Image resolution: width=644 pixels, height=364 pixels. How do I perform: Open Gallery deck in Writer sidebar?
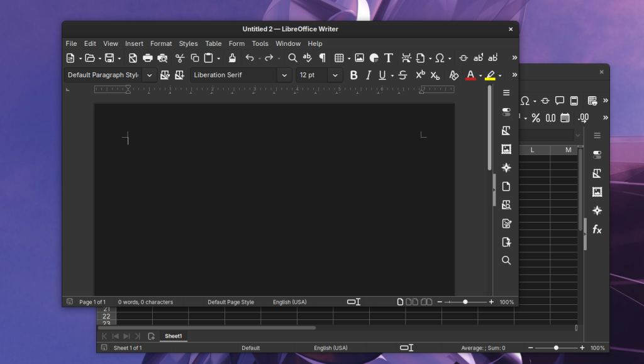[506, 150]
